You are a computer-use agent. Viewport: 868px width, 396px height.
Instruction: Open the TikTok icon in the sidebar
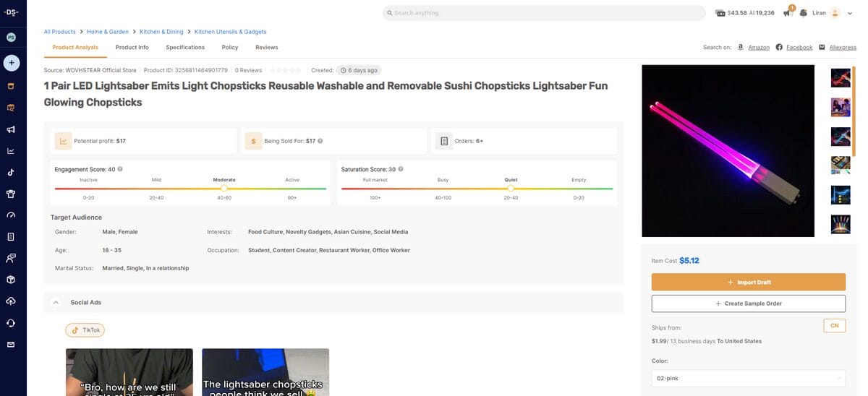pyautogui.click(x=11, y=173)
